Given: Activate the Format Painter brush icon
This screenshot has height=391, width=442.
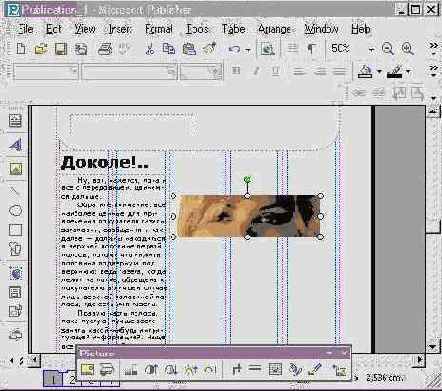Looking at the screenshot, I should coord(209,49).
